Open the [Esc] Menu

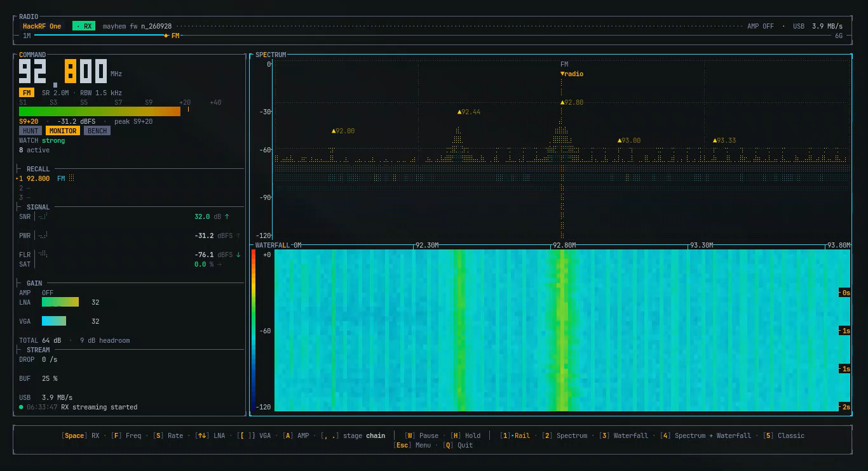pyautogui.click(x=412, y=445)
